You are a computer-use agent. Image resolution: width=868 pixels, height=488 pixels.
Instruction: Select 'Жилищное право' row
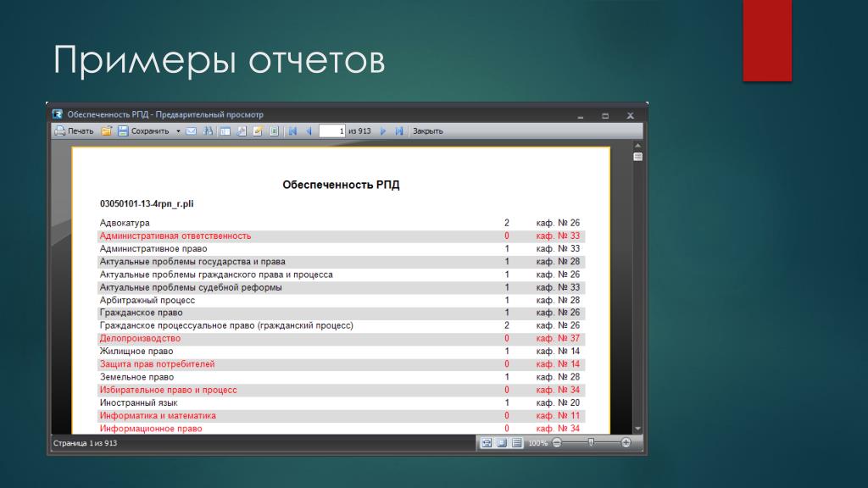pyautogui.click(x=341, y=352)
